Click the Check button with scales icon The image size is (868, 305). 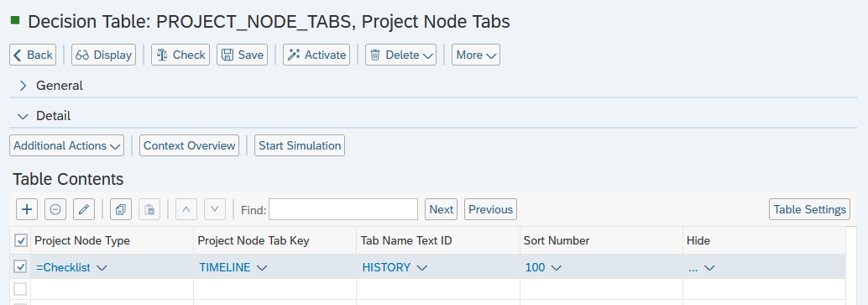point(180,55)
